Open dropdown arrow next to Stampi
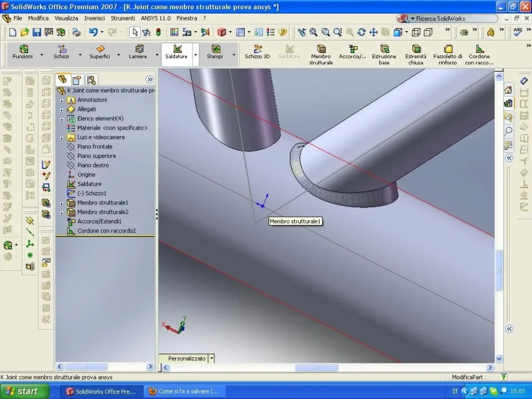Screen dimensions: 532x399 click(234, 55)
